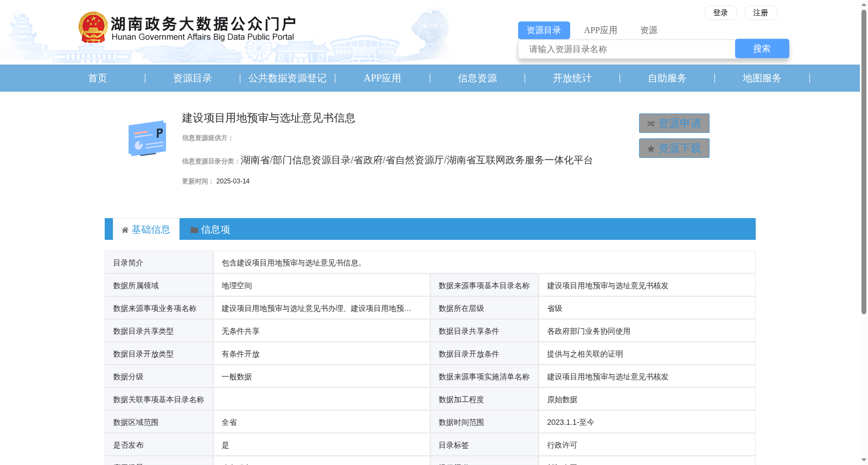This screenshot has height=465, width=868.
Task: Click the 一般数据 cell value
Action: [x=237, y=377]
